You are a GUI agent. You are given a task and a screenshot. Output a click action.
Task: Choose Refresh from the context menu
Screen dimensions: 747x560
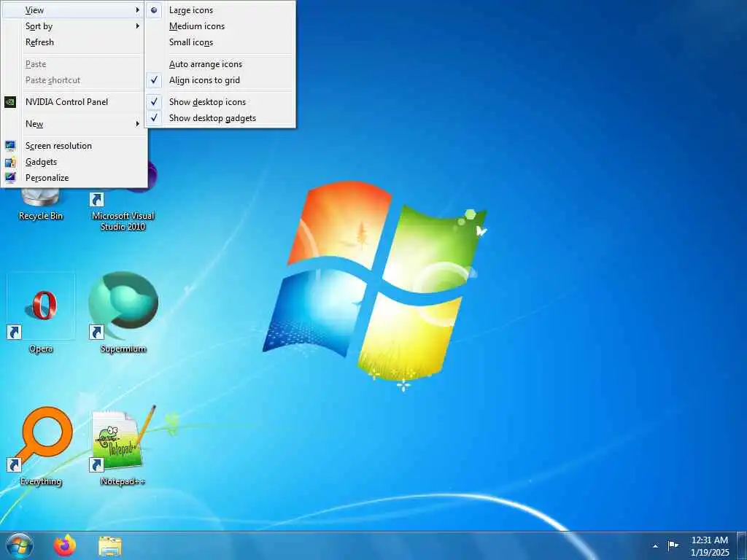coord(74,42)
